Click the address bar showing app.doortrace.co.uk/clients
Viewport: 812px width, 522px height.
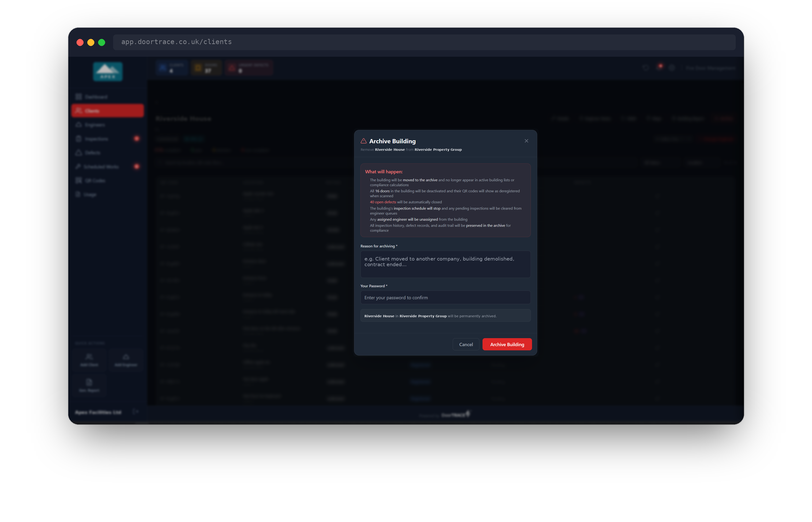click(424, 42)
